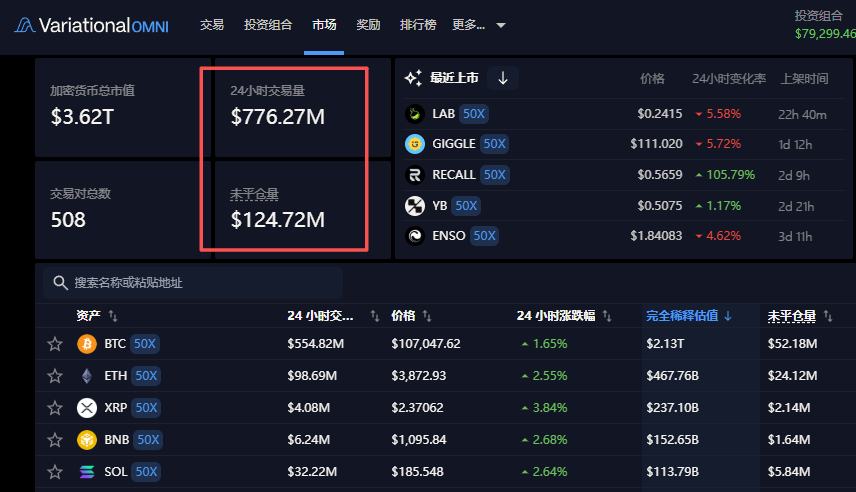
Task: Toggle sort arrow next to 最近上市
Action: [x=503, y=78]
